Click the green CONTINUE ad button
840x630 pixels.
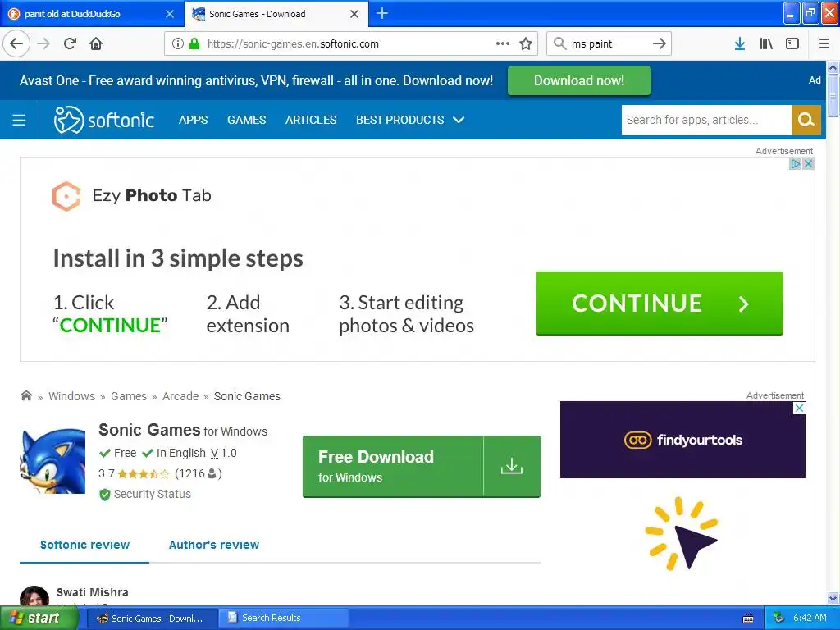coord(659,304)
